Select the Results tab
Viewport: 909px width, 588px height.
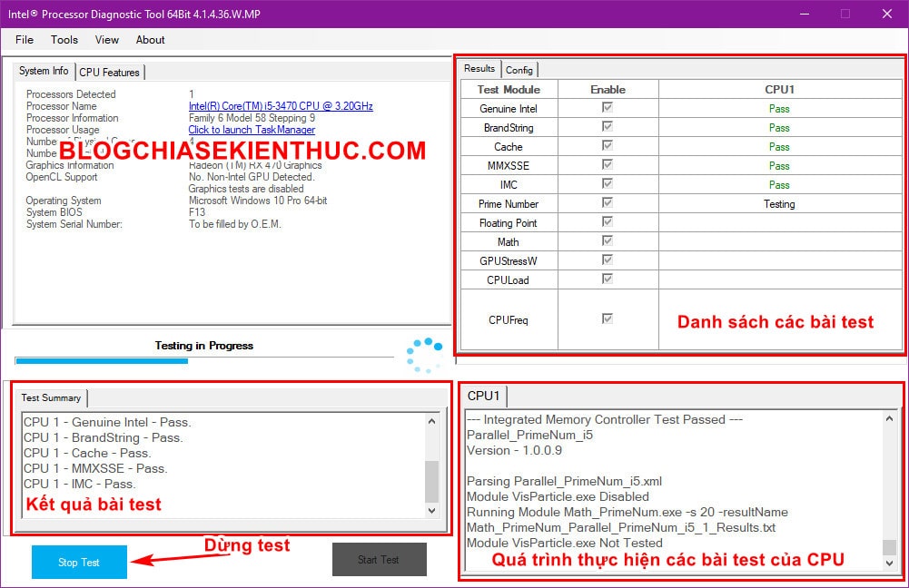pos(479,68)
